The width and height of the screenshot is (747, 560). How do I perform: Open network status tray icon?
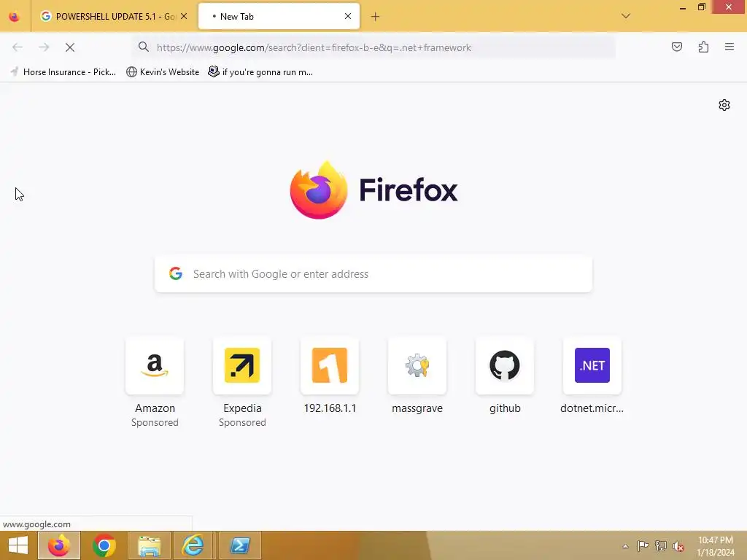click(x=661, y=545)
